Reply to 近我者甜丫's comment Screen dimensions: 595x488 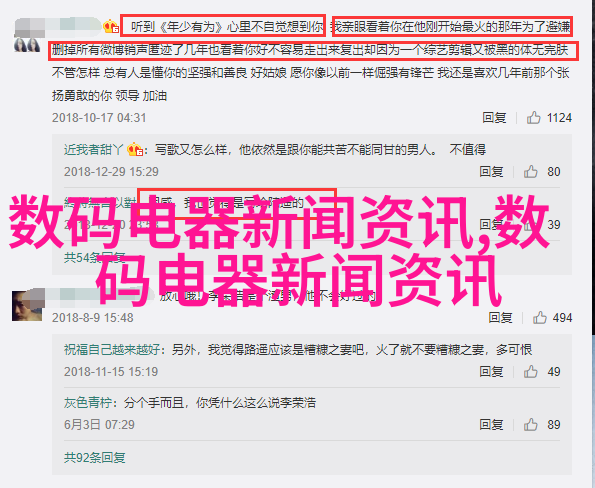(x=491, y=172)
